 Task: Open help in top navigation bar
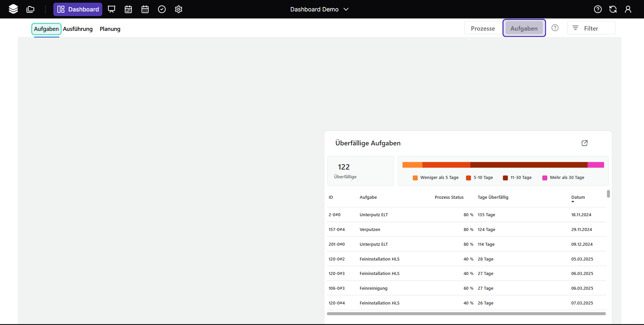(x=598, y=9)
